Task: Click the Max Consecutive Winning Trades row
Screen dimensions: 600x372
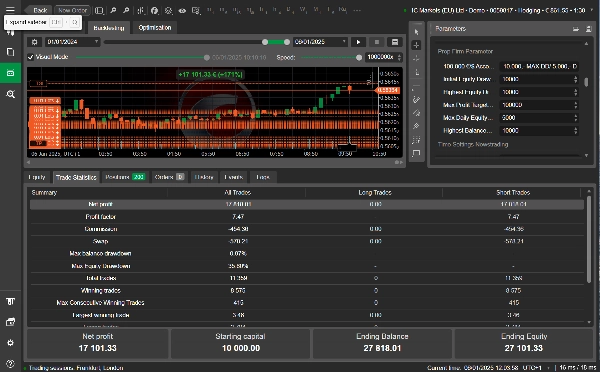Action: click(x=307, y=303)
